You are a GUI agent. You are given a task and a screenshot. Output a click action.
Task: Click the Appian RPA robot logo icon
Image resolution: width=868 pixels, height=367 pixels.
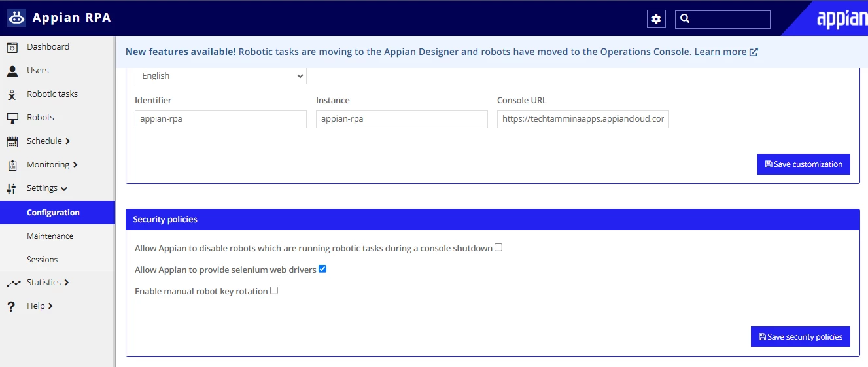coord(16,18)
